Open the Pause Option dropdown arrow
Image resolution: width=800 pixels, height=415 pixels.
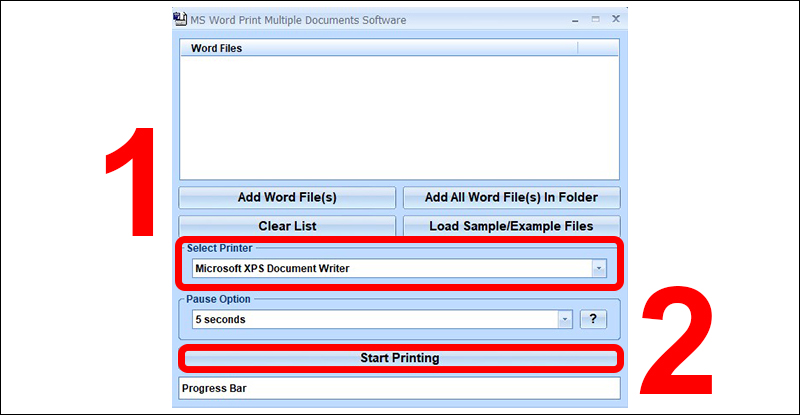click(x=564, y=319)
